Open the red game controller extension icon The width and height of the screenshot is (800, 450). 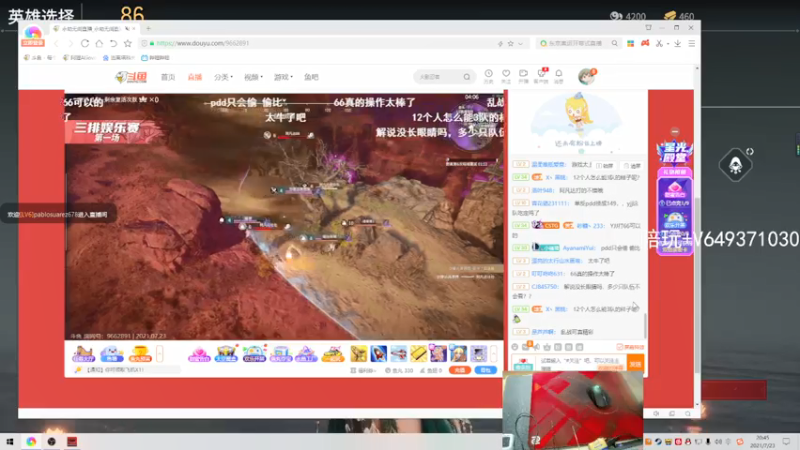[645, 43]
